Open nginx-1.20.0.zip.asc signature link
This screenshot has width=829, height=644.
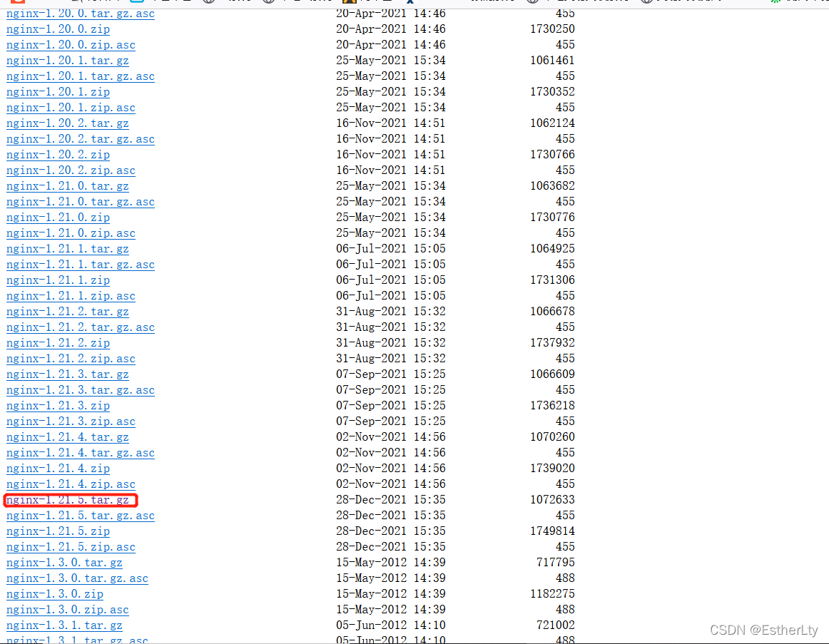coord(71,45)
